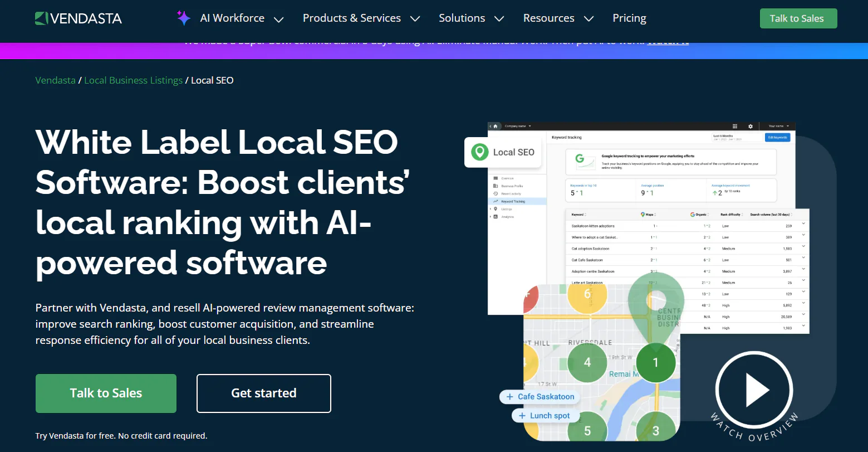Expand the Adoption centre Saskatoon row chevron
The height and width of the screenshot is (452, 868).
pyautogui.click(x=803, y=269)
